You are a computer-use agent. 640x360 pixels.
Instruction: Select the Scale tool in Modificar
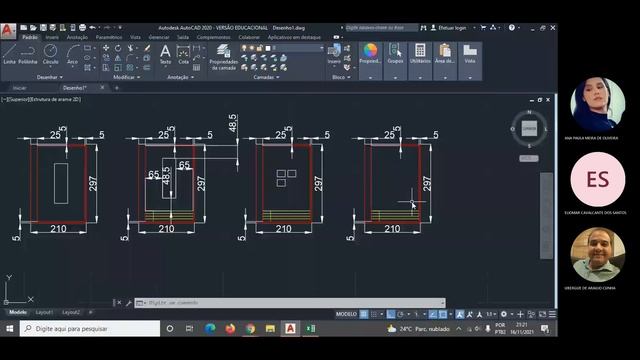click(118, 67)
